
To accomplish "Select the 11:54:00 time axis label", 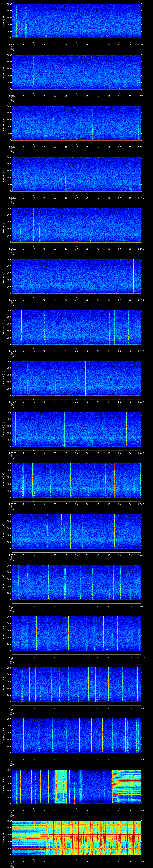I will [x=12, y=402].
